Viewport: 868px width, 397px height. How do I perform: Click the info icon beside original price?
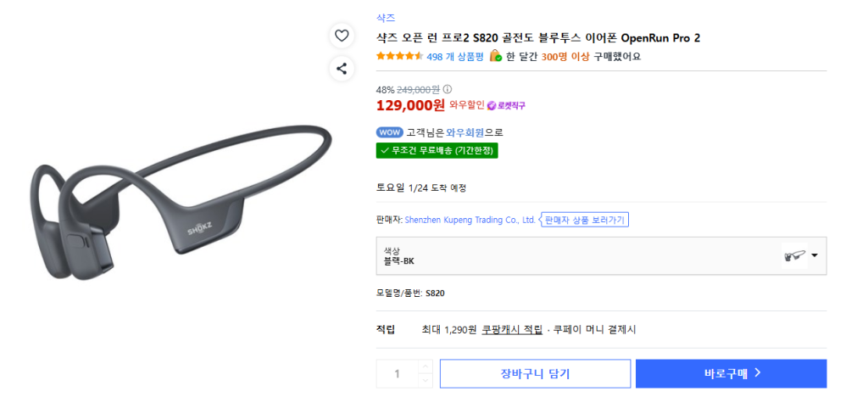(448, 89)
